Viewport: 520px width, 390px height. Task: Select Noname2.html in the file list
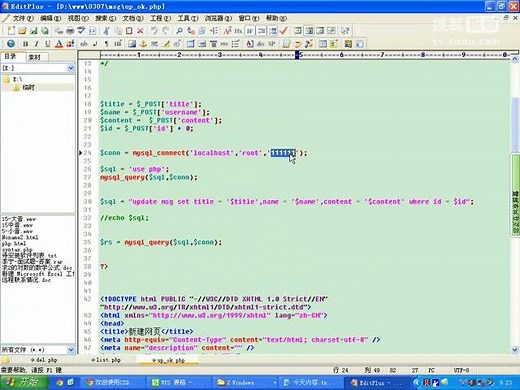[20, 237]
